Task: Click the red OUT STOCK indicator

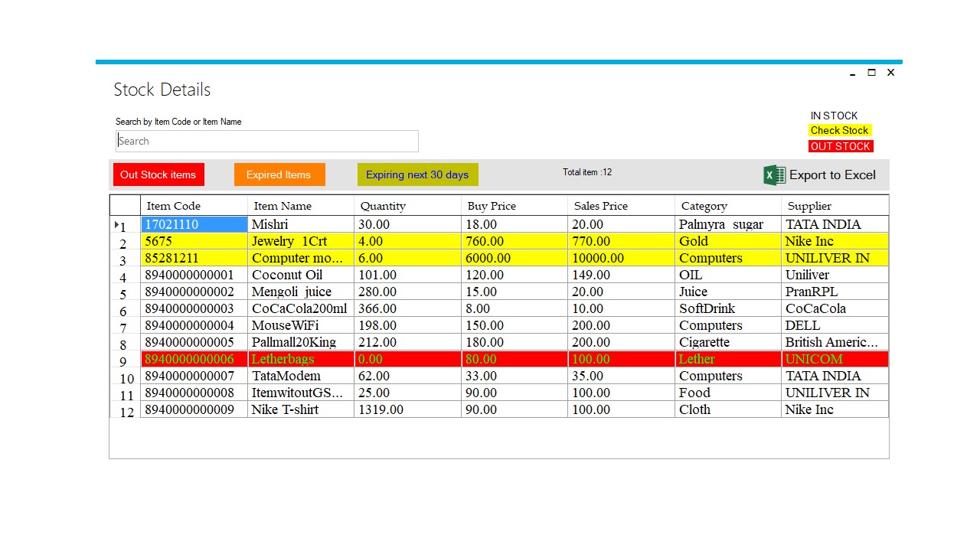Action: coord(840,146)
